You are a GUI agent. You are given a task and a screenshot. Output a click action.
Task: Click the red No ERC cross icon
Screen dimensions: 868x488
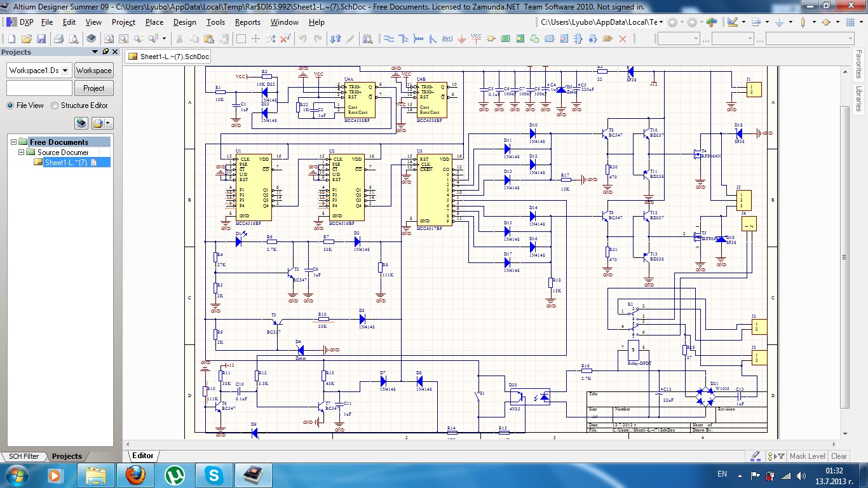click(623, 39)
